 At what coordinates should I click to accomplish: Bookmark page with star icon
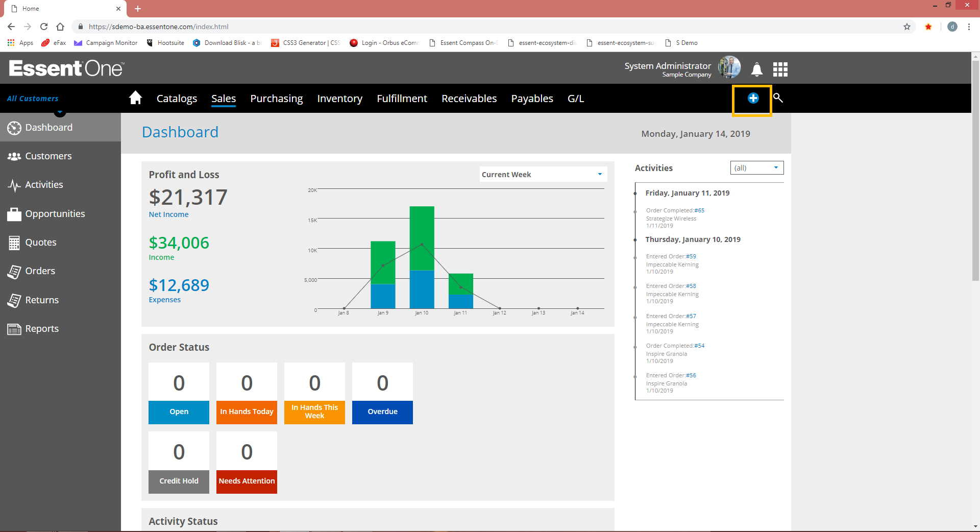click(x=907, y=27)
